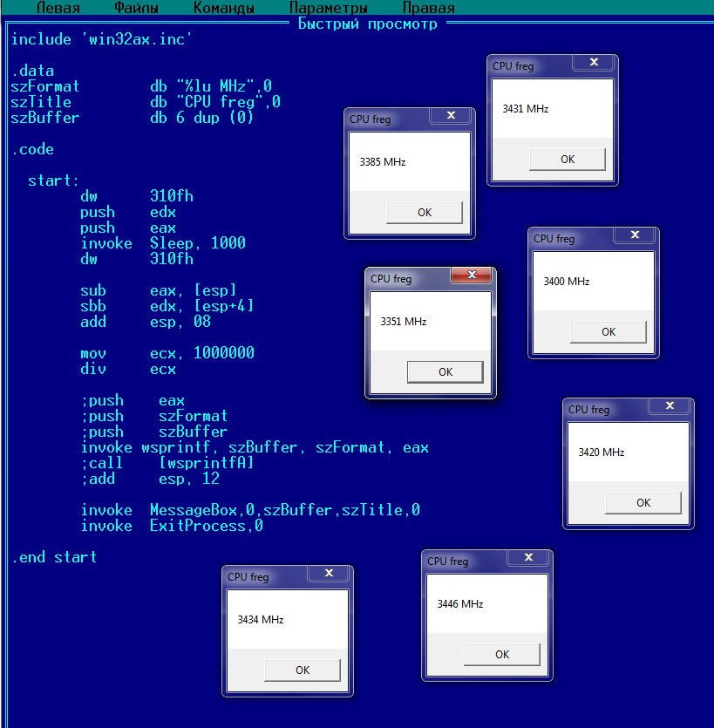Click the 'CPU freg' title of the 3431 MHz dialog
The width and height of the screenshot is (714, 728).
coord(513,66)
